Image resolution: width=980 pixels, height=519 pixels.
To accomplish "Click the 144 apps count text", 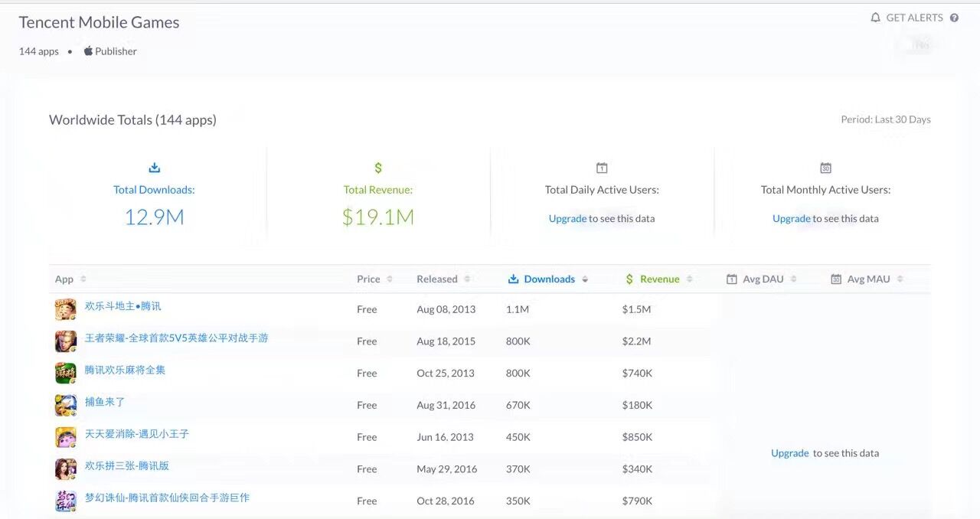I will 38,51.
